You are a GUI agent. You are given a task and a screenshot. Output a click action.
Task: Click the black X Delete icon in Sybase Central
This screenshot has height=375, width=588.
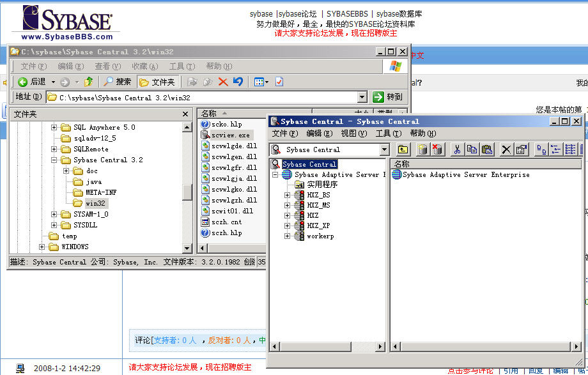pos(506,149)
